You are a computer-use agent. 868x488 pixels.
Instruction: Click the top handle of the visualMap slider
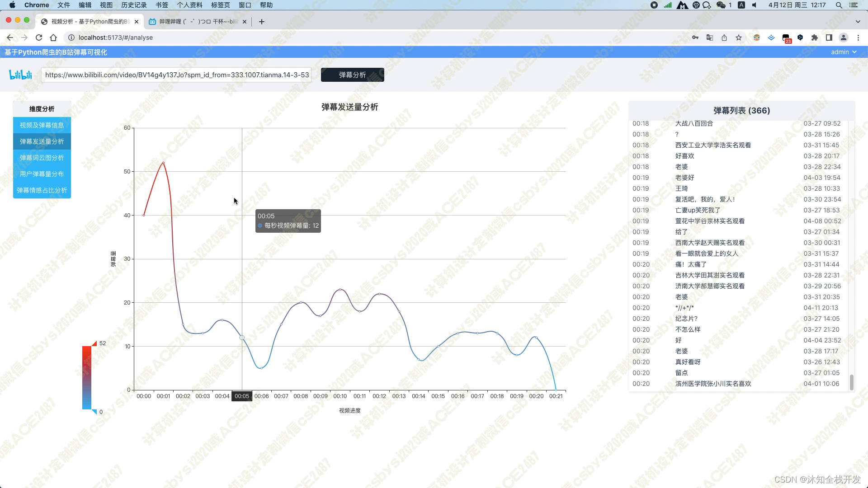[x=94, y=343]
